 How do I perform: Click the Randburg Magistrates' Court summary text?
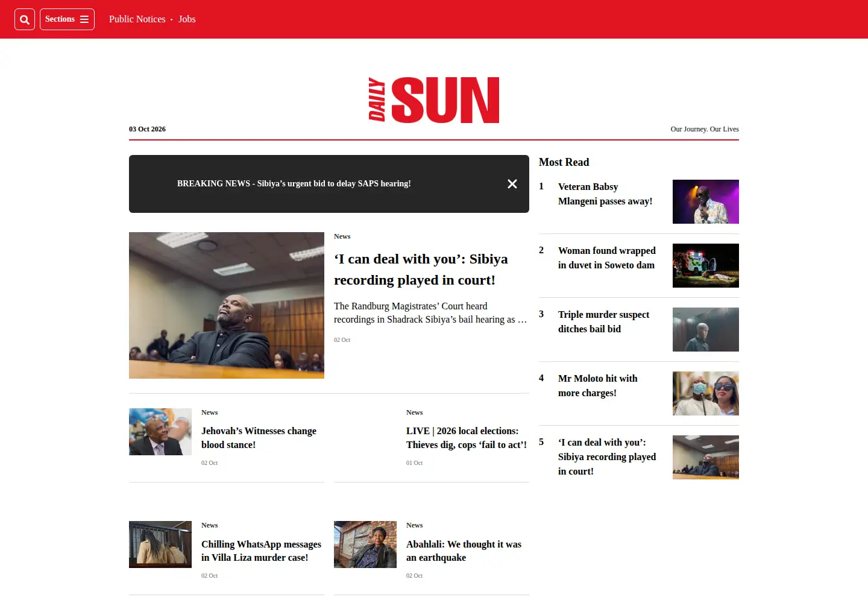pos(430,313)
